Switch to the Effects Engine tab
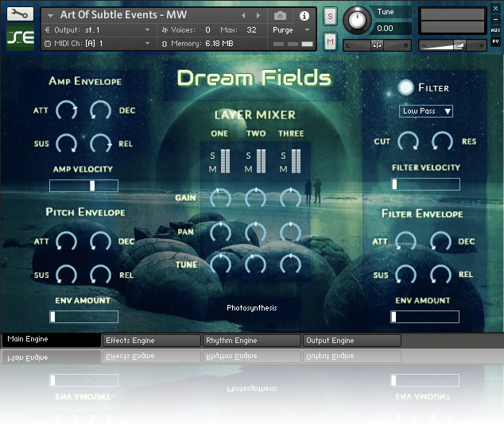This screenshot has width=504, height=428. pyautogui.click(x=151, y=341)
